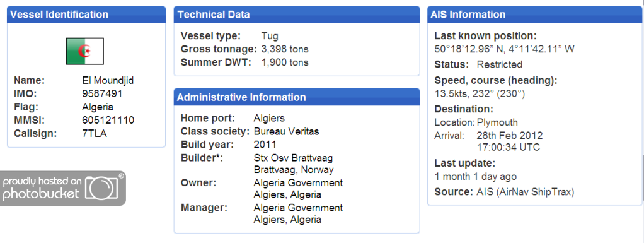Click builder name Stx Osv Brattvaag
644x243 pixels.
click(293, 158)
